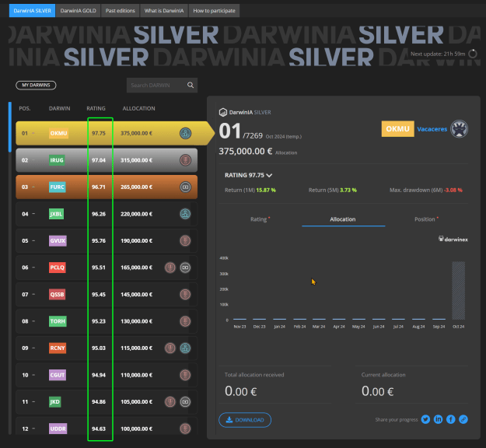The height and width of the screenshot is (448, 486).
Task: Click the JKD ticker badge
Action: (x=55, y=402)
